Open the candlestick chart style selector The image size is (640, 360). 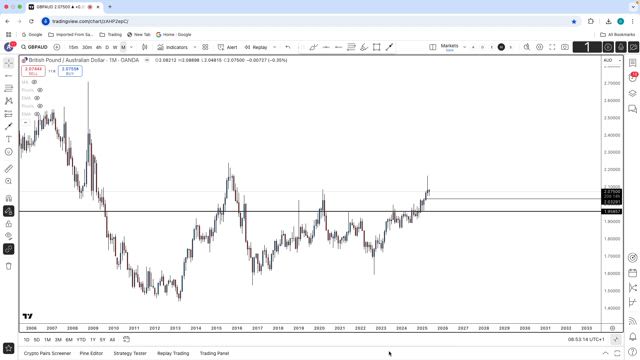[144, 47]
